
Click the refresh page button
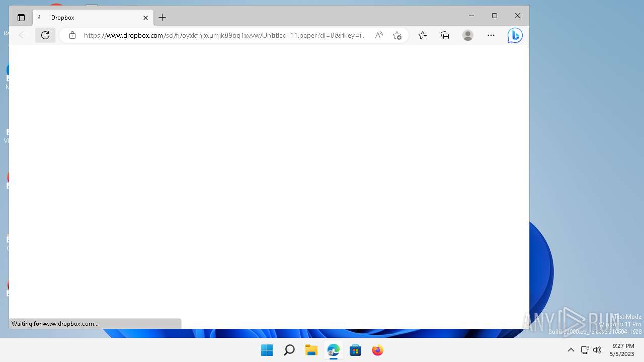click(x=45, y=35)
